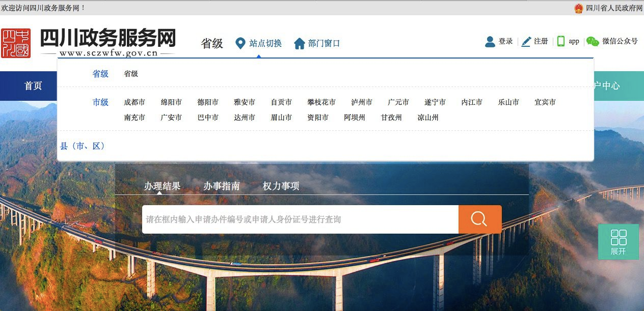Open the app download link
Screen dimensions: 644x311
point(574,42)
